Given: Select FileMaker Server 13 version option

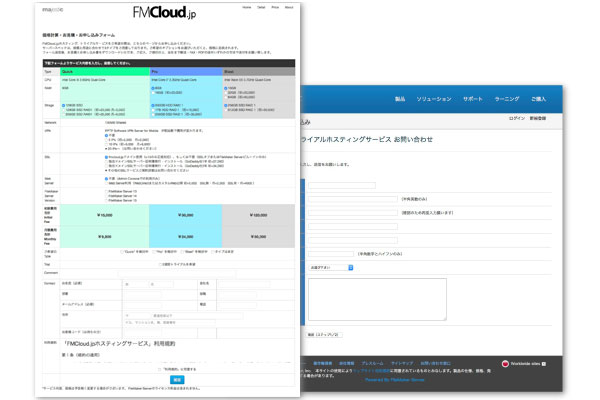Looking at the screenshot, I should tap(106, 191).
